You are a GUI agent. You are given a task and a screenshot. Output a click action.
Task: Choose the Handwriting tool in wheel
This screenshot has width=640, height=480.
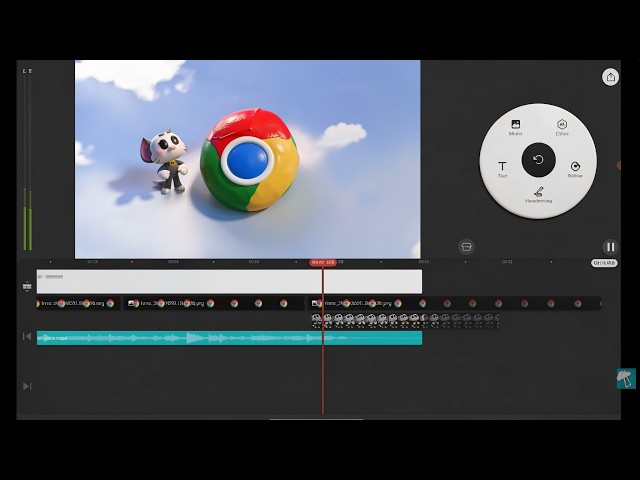538,195
